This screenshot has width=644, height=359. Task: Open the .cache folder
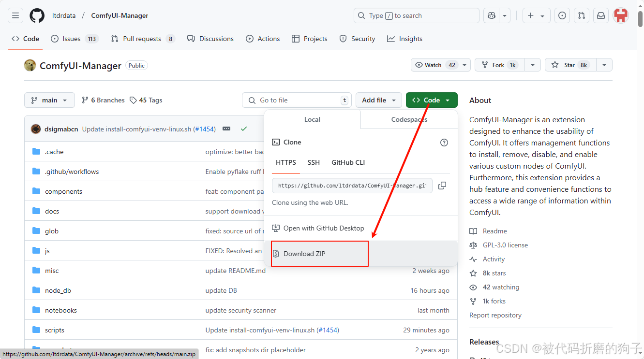point(54,152)
